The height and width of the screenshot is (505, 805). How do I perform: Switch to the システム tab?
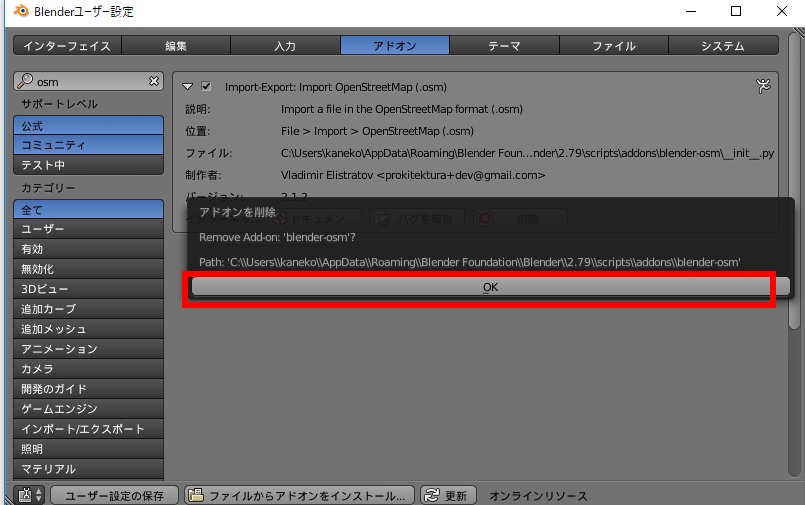[723, 46]
